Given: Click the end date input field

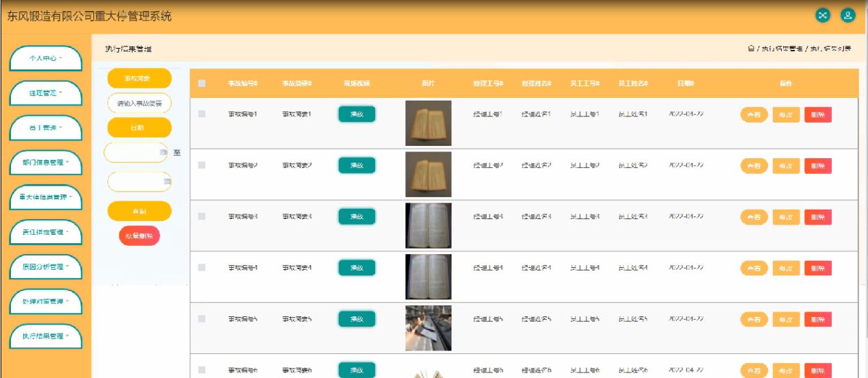Looking at the screenshot, I should click(x=140, y=181).
